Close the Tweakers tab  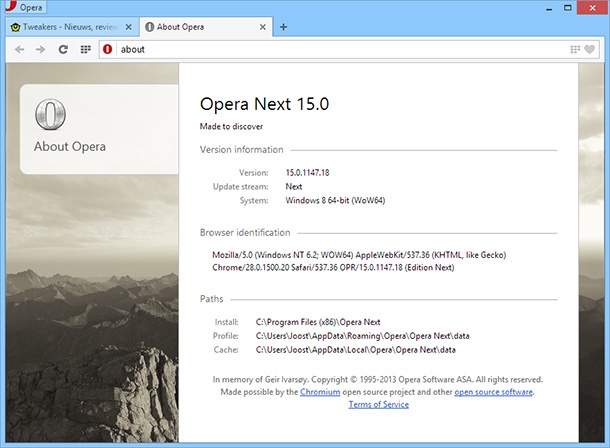point(129,27)
